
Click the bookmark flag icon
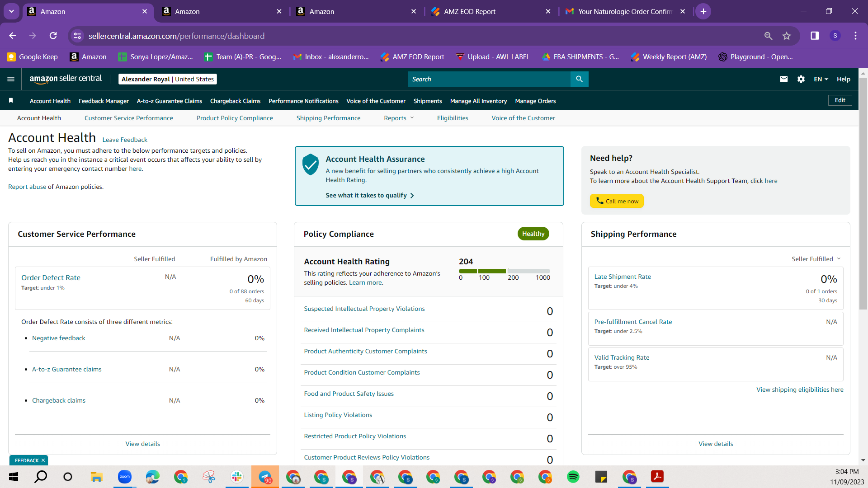[x=11, y=100]
